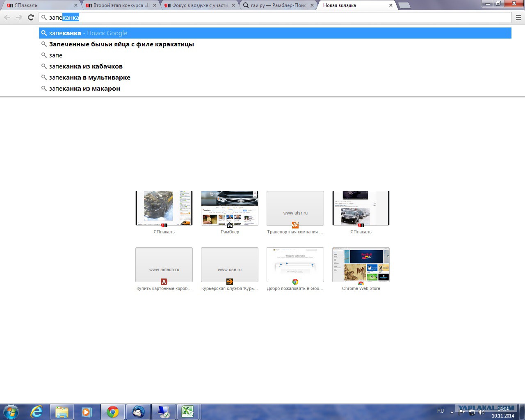Image resolution: width=525 pixels, height=420 pixels.
Task: Open the Рамблер thumbnail
Action: pos(230,208)
